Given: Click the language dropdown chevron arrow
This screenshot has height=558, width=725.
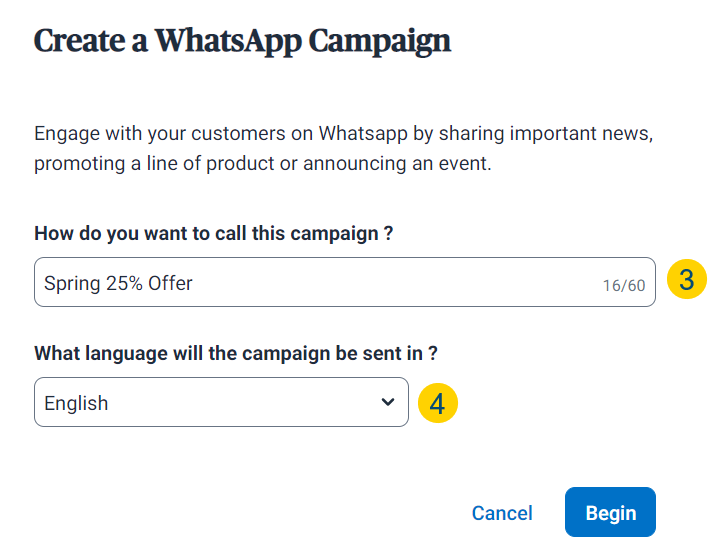Looking at the screenshot, I should [388, 402].
